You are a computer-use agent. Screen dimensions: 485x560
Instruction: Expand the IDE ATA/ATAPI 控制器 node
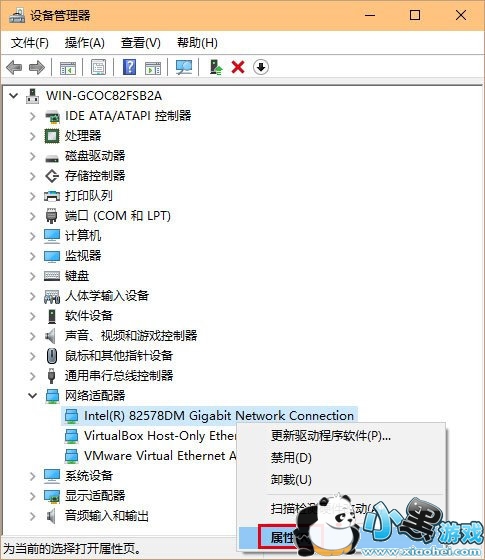[32, 116]
